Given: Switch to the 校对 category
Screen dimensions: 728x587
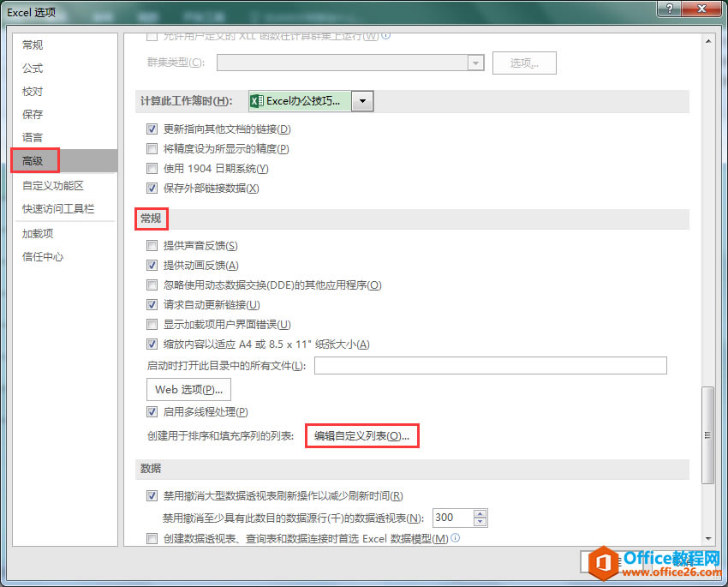Looking at the screenshot, I should pos(65,92).
